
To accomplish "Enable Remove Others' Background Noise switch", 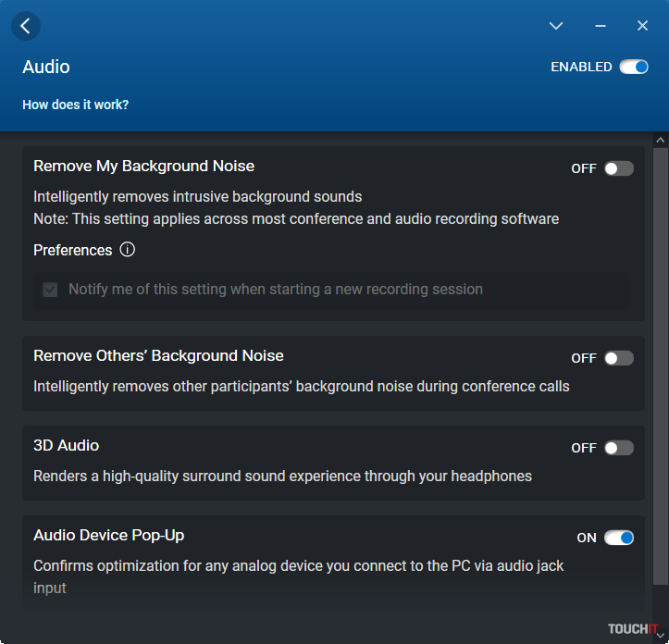I will (x=619, y=358).
